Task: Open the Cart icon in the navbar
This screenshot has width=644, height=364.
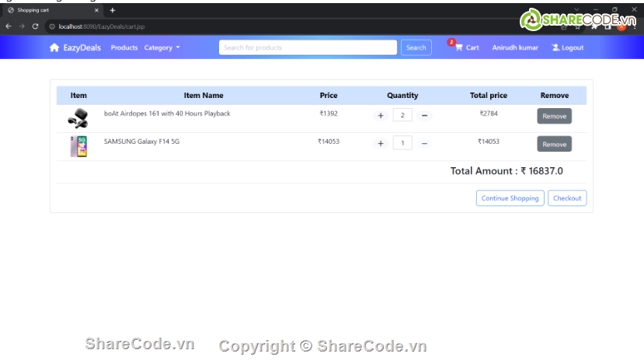Action: (x=459, y=47)
